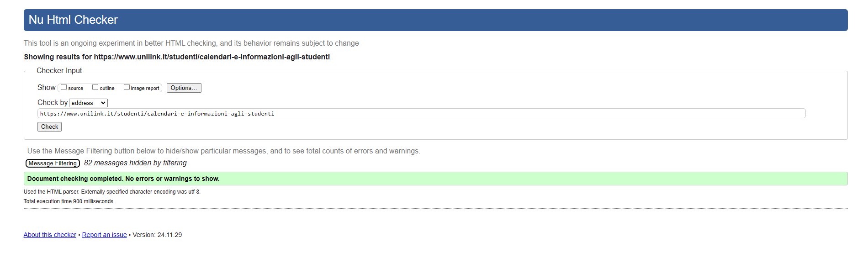Click the Version 24.11.29 text
Viewport: 868px width, 274px height.
click(x=157, y=235)
